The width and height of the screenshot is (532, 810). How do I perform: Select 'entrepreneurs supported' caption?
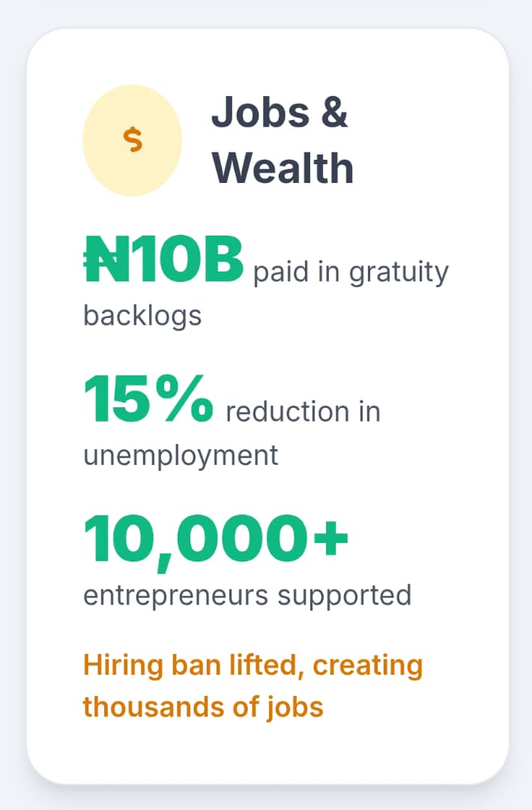click(247, 595)
